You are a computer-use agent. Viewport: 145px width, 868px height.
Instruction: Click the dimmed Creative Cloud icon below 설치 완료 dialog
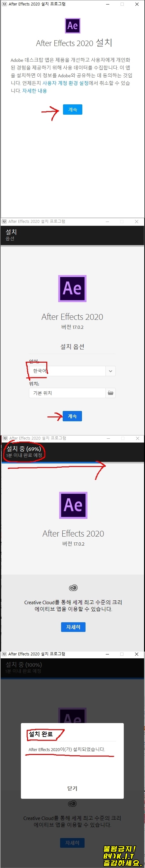(72, 804)
